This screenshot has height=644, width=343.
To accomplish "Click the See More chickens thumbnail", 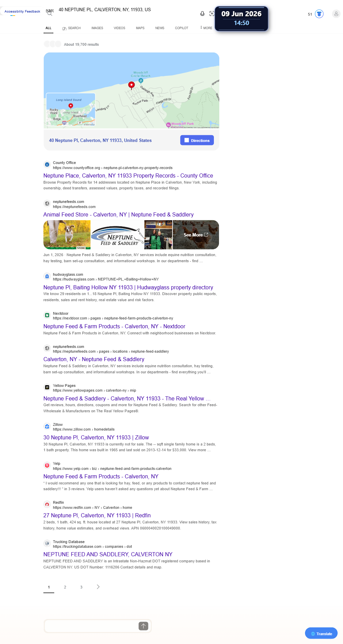I will pyautogui.click(x=196, y=235).
